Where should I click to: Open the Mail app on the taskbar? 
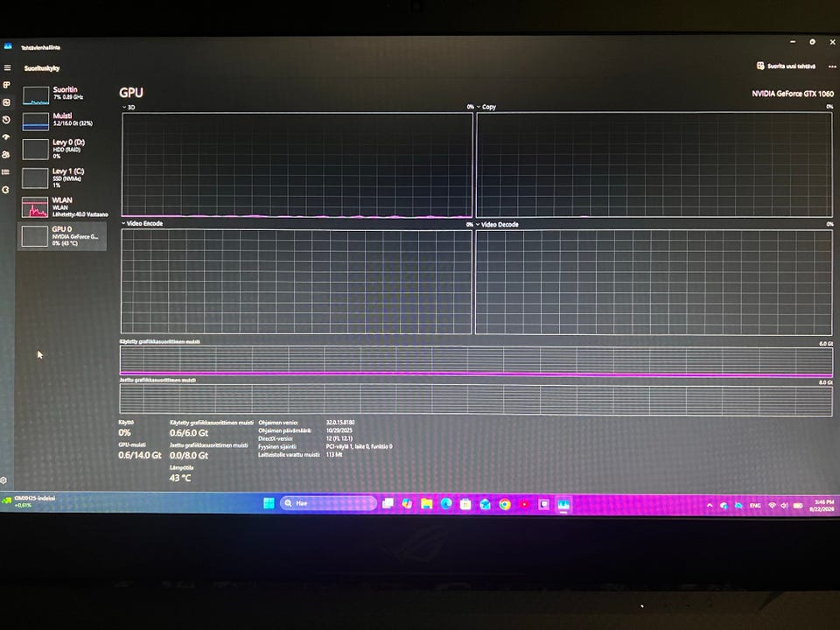tap(486, 504)
